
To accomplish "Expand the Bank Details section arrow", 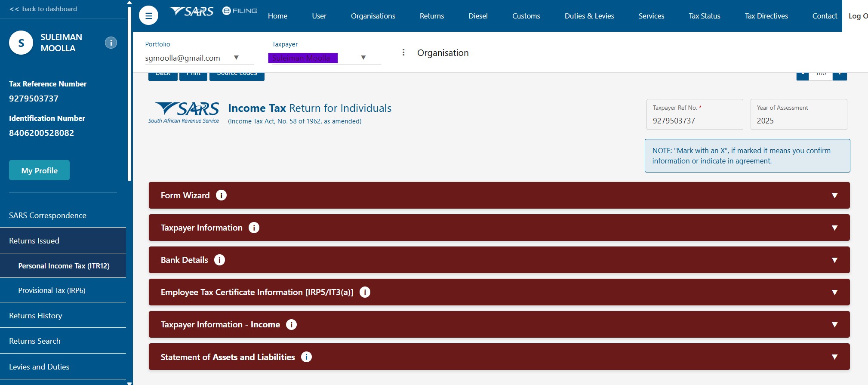I will point(834,260).
